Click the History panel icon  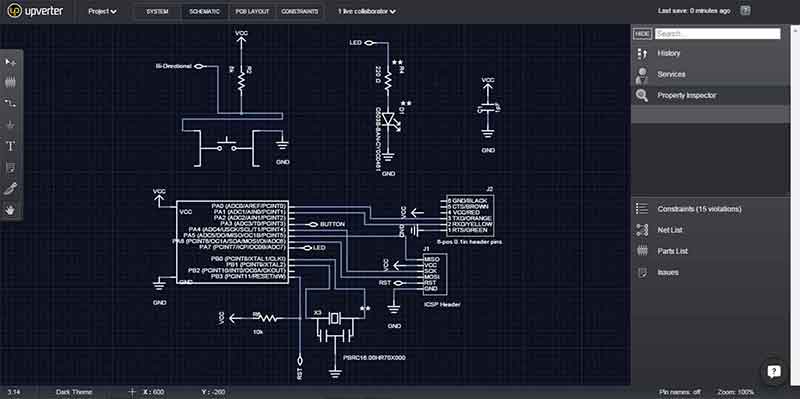click(x=642, y=53)
